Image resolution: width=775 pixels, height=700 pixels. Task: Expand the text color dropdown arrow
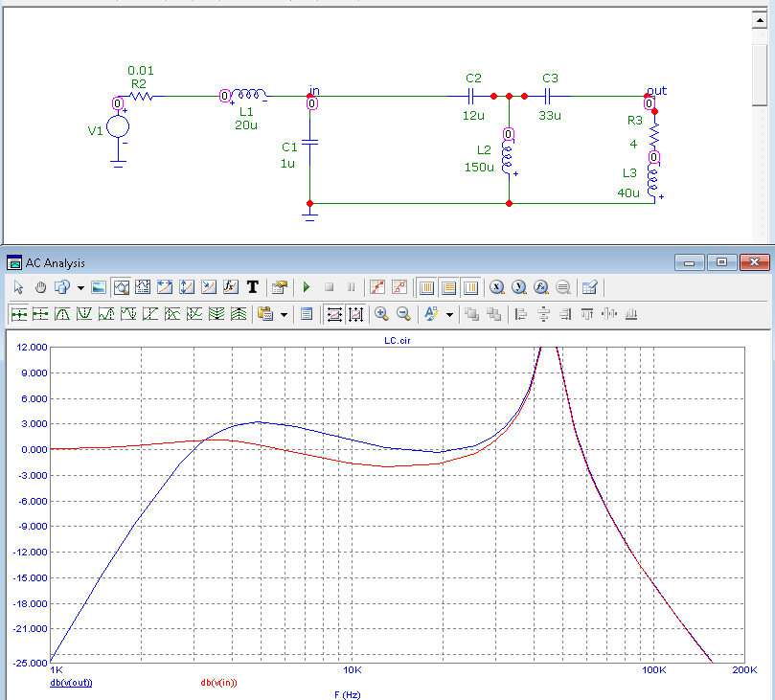[450, 315]
